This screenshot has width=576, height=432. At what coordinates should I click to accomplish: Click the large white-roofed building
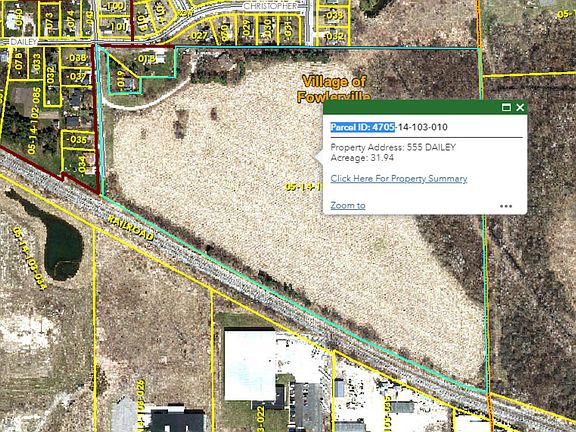pyautogui.click(x=250, y=366)
